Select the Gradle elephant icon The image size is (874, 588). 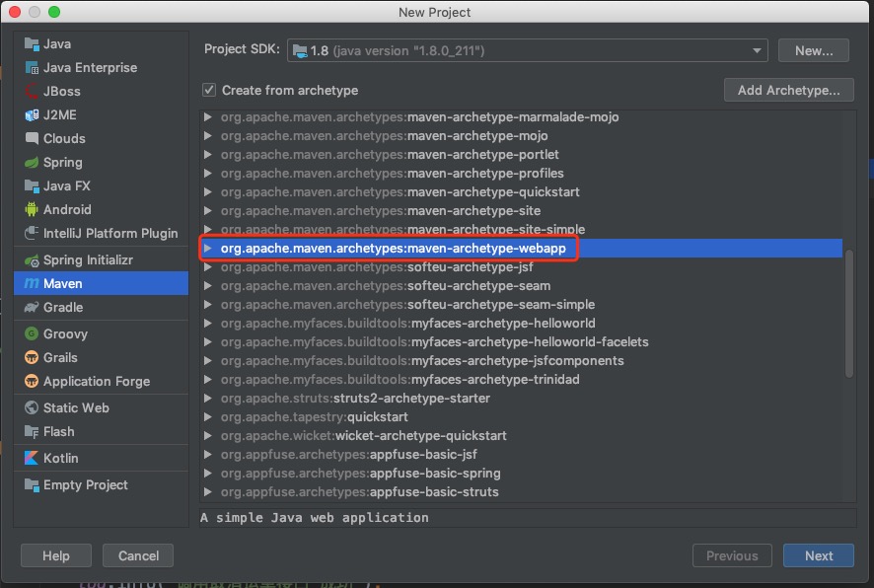point(32,307)
